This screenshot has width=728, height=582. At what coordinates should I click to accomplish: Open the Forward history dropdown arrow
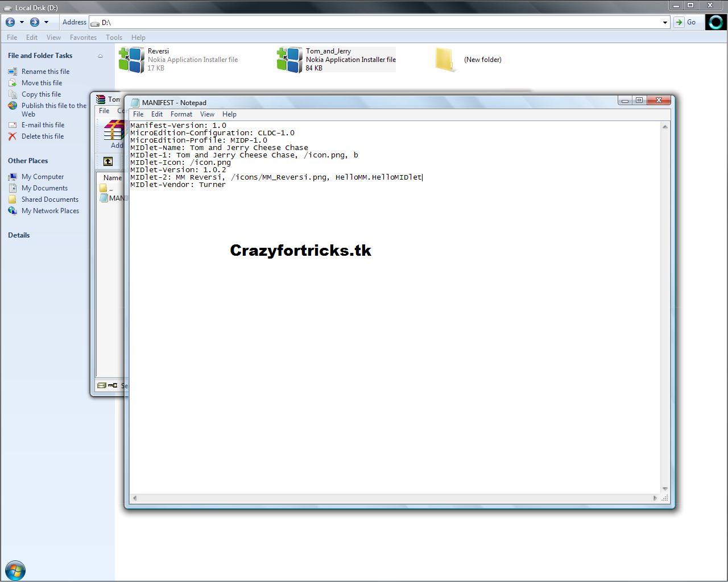(x=46, y=22)
